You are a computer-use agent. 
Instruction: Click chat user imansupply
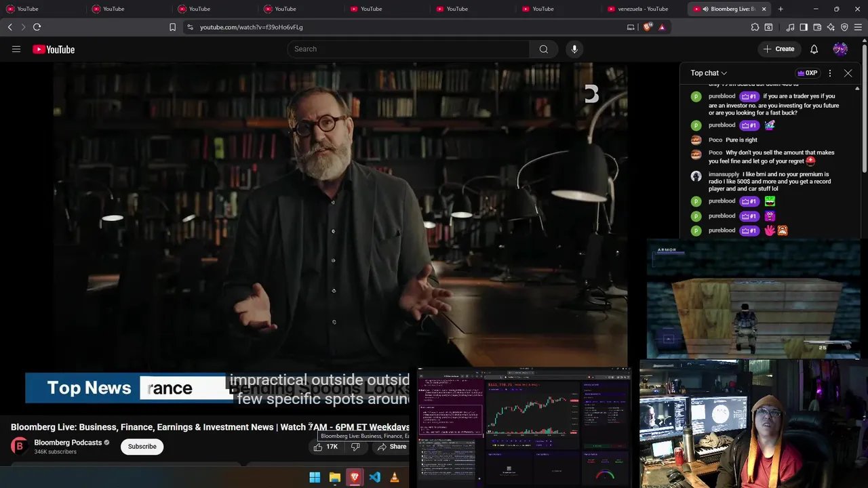724,174
